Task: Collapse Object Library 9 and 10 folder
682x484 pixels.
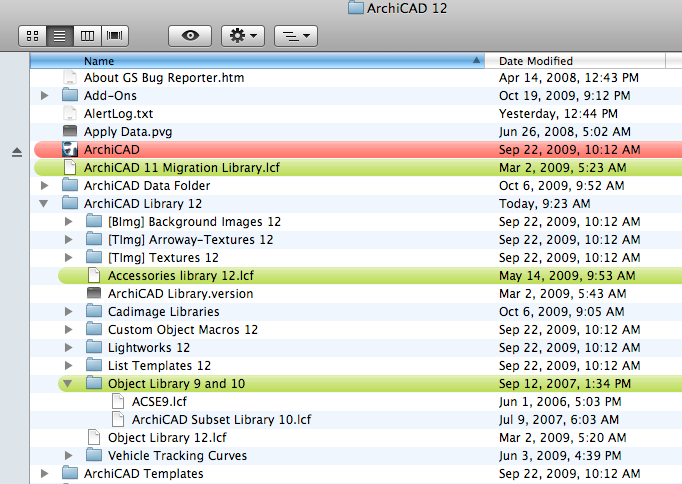Action: tap(67, 384)
